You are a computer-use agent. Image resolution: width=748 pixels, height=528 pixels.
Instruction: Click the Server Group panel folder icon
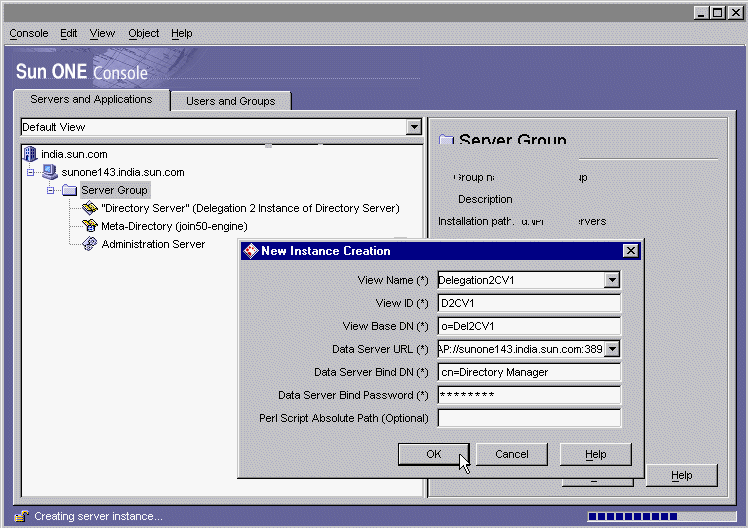click(x=446, y=139)
